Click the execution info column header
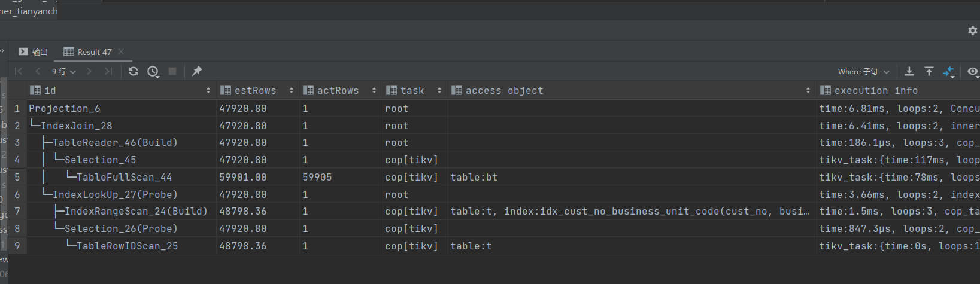The height and width of the screenshot is (284, 980). (875, 91)
